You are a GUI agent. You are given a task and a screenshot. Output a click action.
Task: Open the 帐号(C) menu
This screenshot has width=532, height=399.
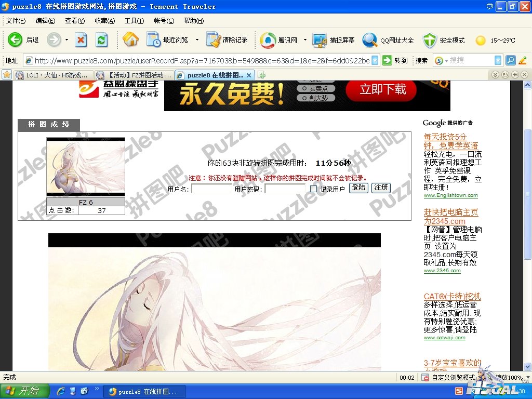164,21
